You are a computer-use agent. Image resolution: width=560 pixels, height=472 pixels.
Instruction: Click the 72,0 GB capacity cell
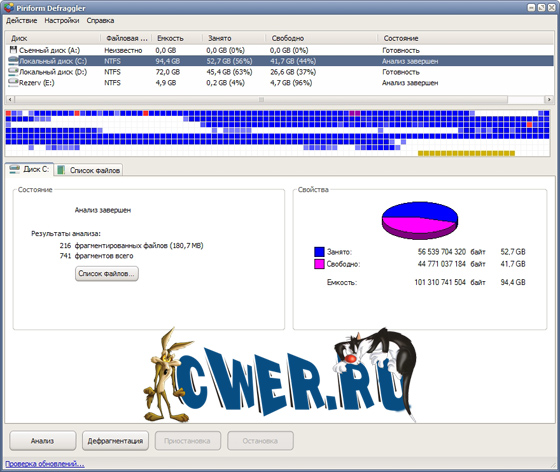[x=168, y=72]
